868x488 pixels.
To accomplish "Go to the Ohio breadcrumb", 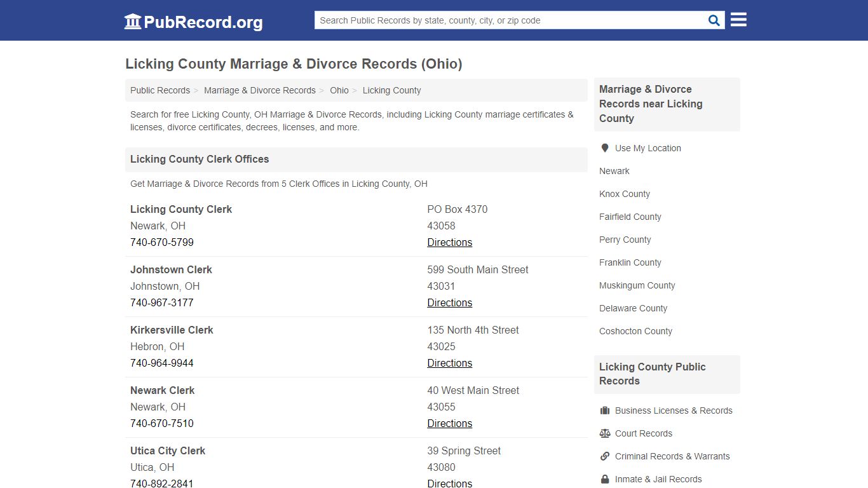I will pos(339,90).
